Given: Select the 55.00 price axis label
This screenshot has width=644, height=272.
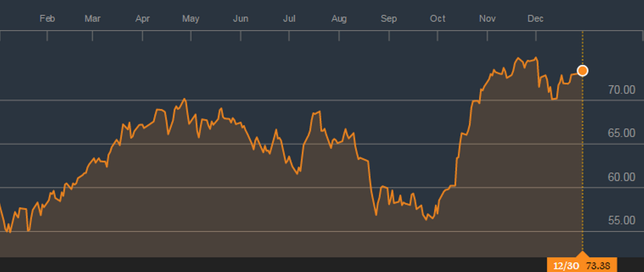Looking at the screenshot, I should pos(620,220).
